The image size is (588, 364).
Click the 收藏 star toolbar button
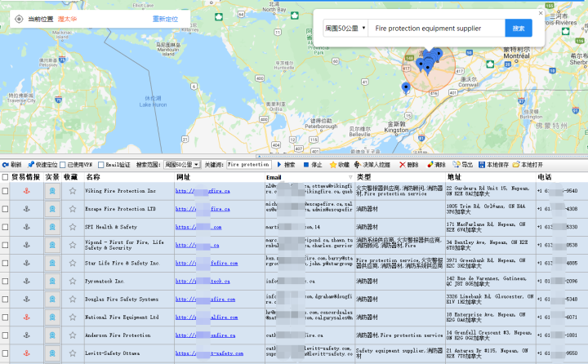[x=339, y=165]
